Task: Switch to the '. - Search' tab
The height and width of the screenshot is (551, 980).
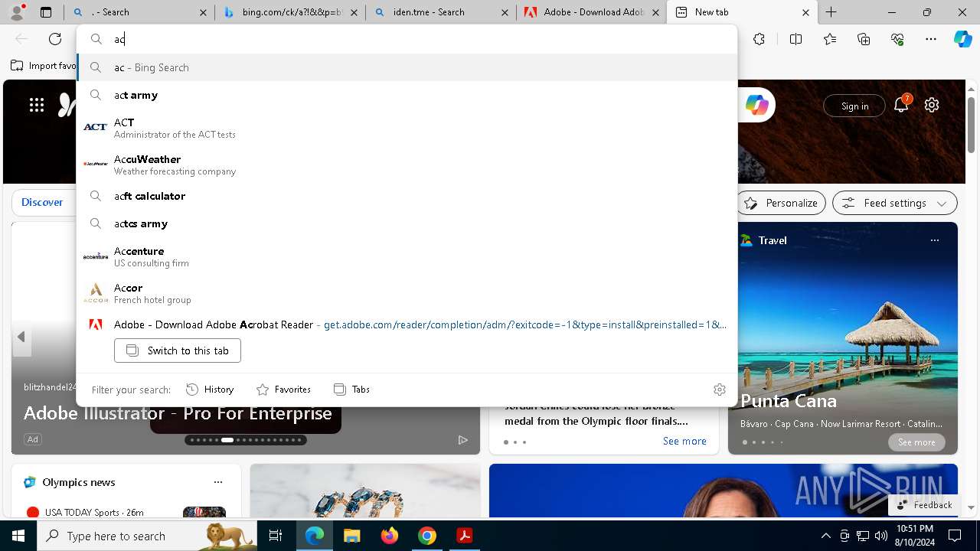Action: click(140, 12)
